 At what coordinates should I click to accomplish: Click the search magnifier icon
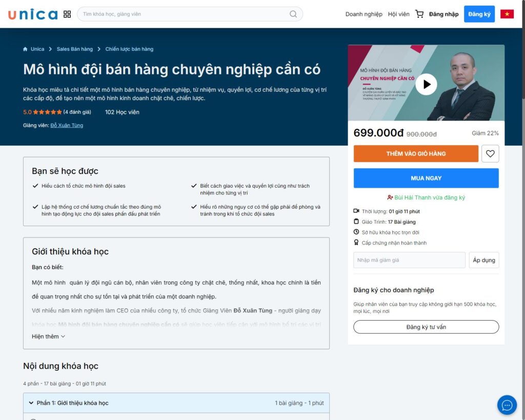click(x=292, y=14)
